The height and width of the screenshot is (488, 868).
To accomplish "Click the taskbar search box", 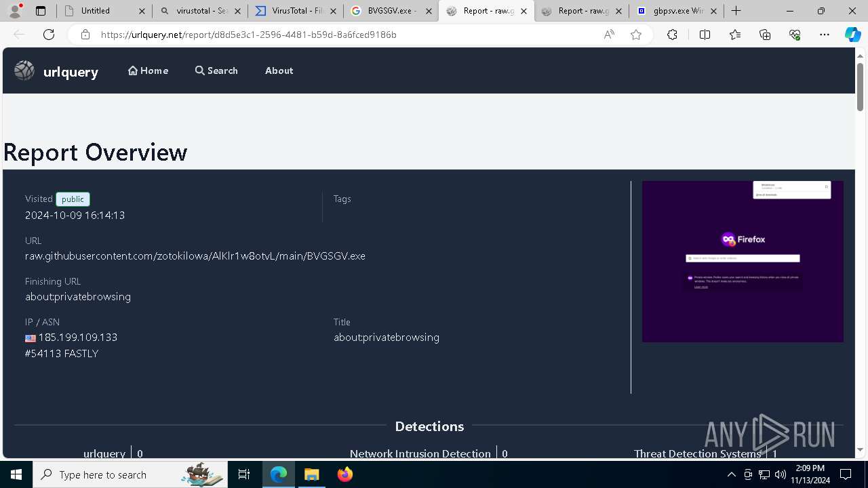I will point(130,474).
